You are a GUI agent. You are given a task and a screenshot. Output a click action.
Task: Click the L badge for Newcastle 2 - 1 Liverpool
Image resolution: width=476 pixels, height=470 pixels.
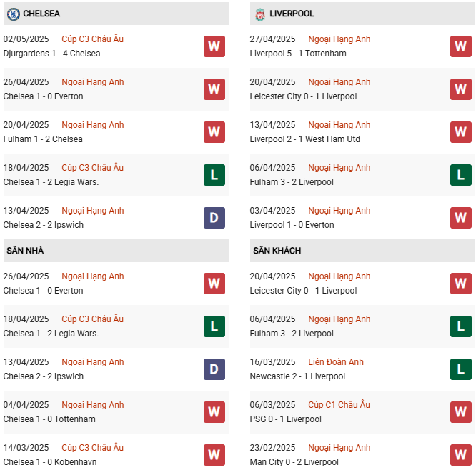point(461,369)
